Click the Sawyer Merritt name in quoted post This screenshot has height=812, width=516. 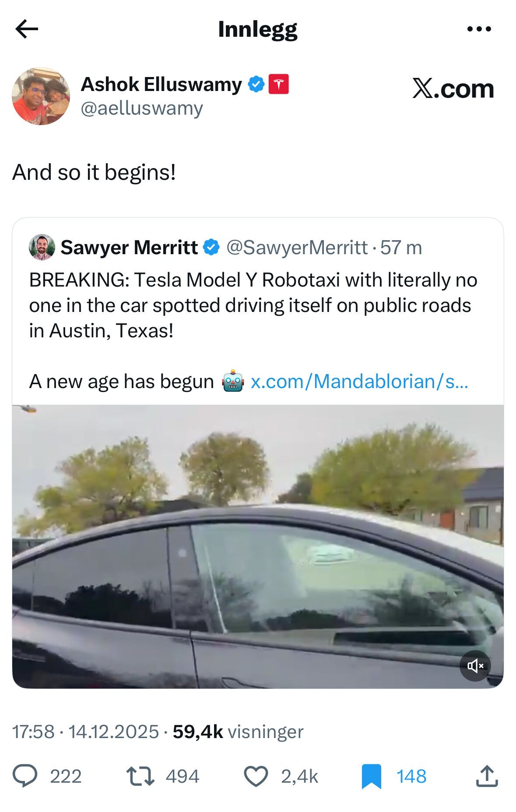pyautogui.click(x=129, y=248)
